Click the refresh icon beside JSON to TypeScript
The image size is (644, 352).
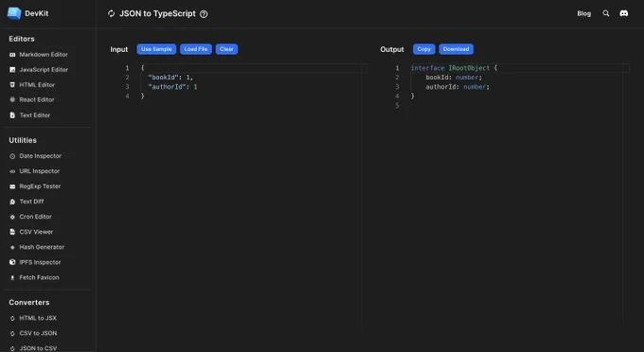click(x=112, y=13)
